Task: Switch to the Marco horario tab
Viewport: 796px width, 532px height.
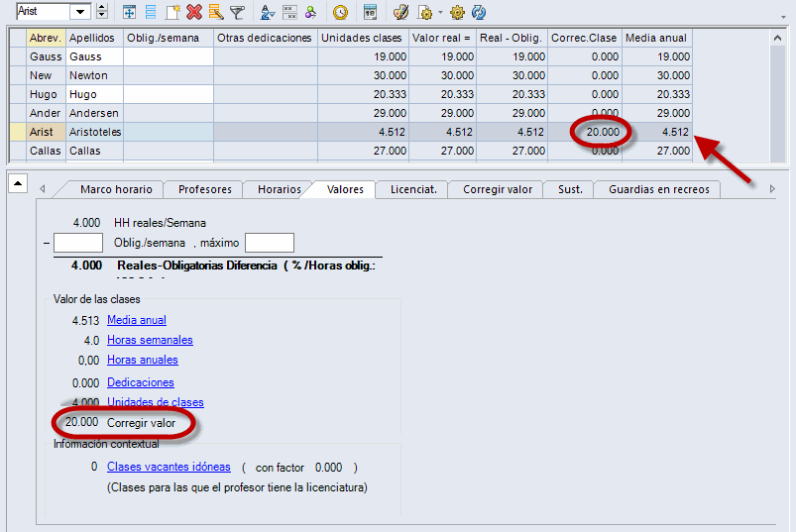Action: (x=116, y=189)
